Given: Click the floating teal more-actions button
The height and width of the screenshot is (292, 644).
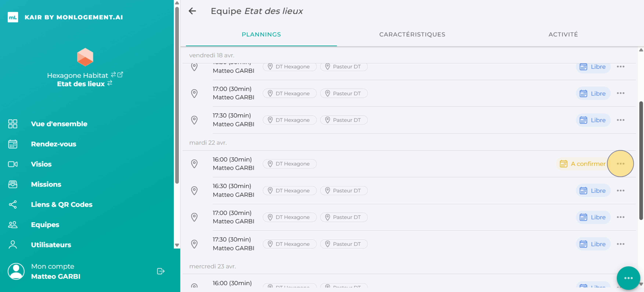Looking at the screenshot, I should tap(628, 278).
